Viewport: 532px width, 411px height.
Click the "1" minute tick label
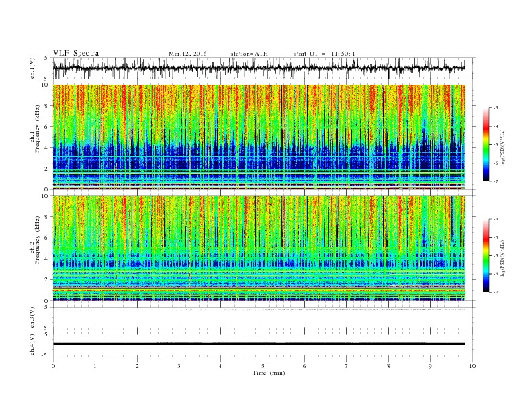pyautogui.click(x=95, y=366)
